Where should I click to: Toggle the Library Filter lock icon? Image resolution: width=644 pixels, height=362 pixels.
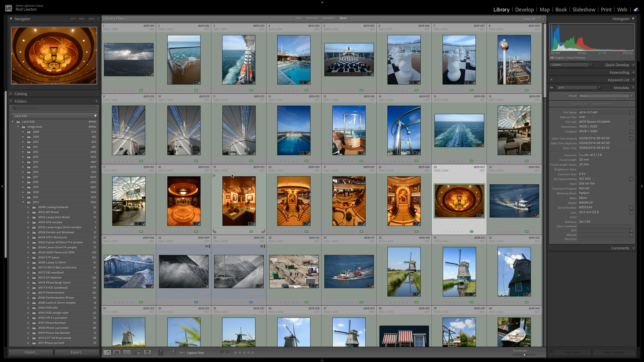coord(543,19)
